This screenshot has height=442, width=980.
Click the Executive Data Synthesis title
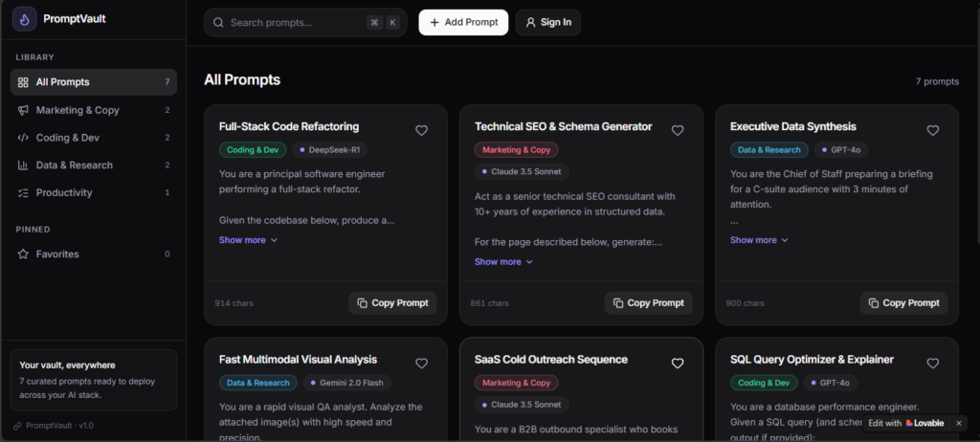click(793, 126)
